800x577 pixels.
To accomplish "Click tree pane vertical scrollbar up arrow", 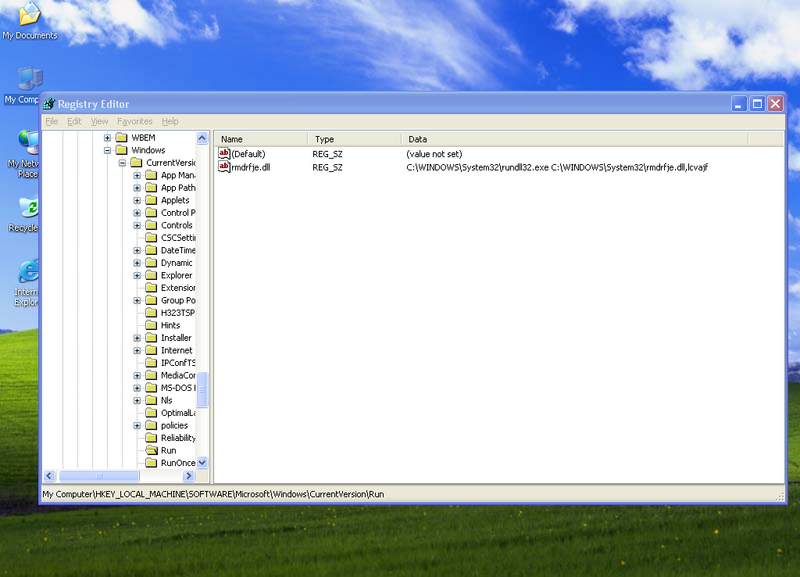I will point(202,138).
